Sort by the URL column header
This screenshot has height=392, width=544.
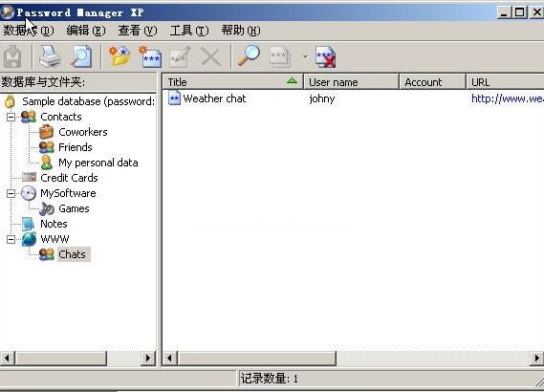click(505, 82)
